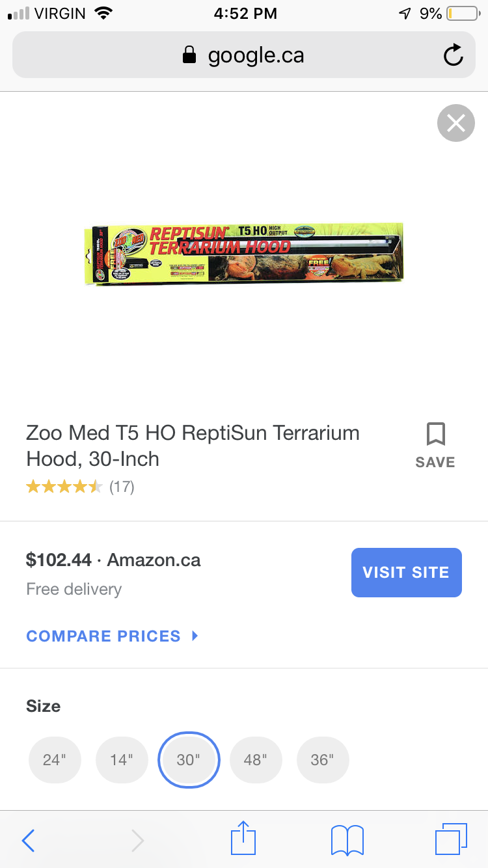Tap the selected 30" size chip

189,760
